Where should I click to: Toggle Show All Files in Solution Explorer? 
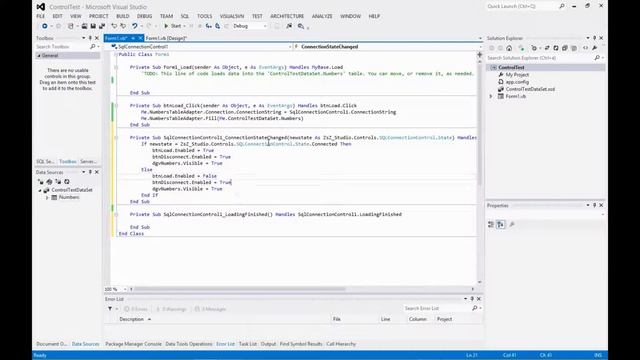pos(574,48)
